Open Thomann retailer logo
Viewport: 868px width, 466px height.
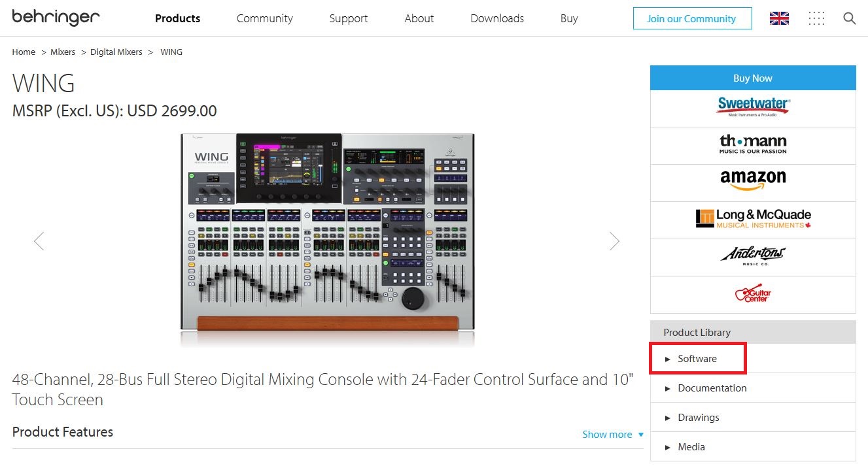(753, 144)
